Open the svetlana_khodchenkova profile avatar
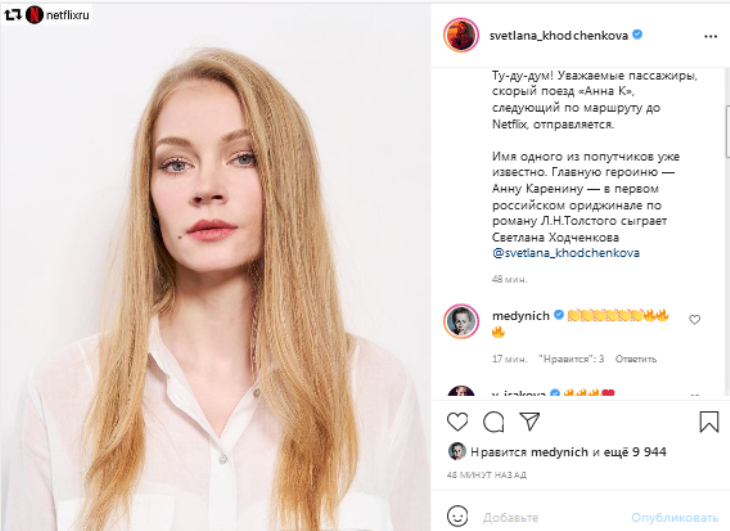Screen dimensions: 730x531 [461, 35]
